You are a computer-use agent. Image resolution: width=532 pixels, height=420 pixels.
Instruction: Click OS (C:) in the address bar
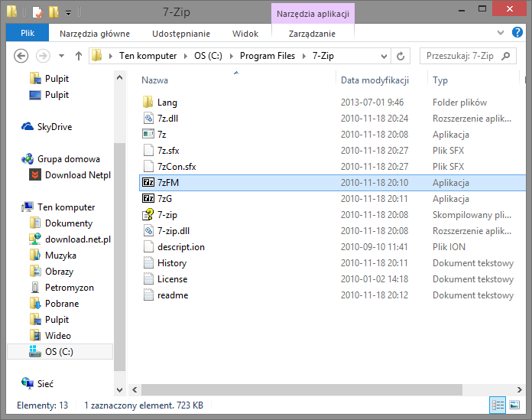point(208,56)
